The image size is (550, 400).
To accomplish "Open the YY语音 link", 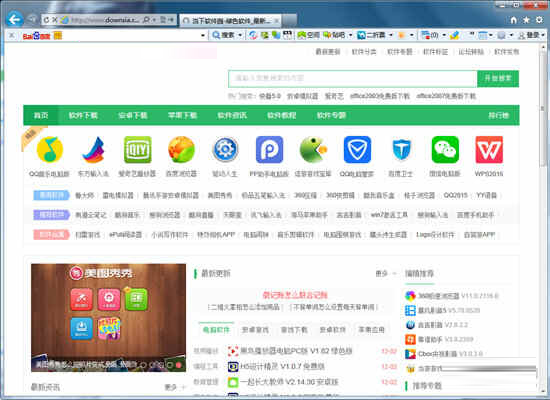I will (487, 195).
